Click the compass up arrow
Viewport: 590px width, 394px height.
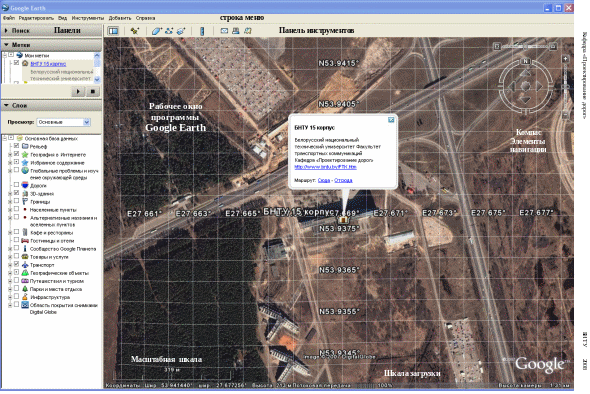(x=525, y=73)
